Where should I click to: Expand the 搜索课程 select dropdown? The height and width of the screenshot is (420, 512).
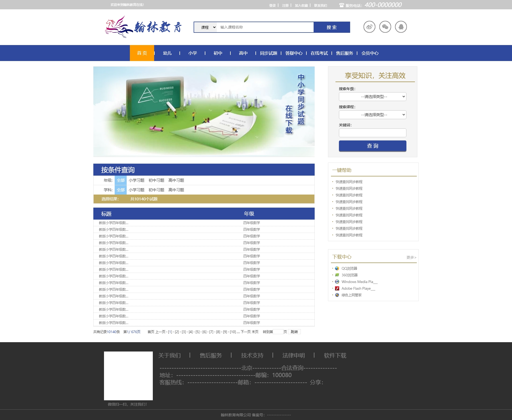pyautogui.click(x=372, y=115)
